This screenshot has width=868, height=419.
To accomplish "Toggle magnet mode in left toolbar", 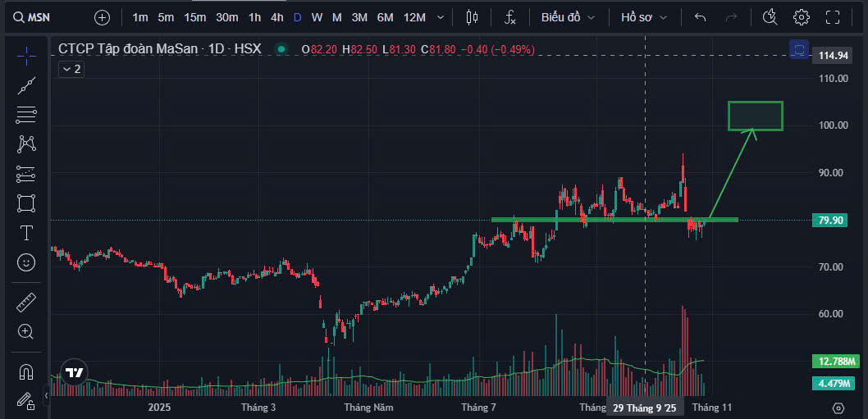I will point(26,371).
